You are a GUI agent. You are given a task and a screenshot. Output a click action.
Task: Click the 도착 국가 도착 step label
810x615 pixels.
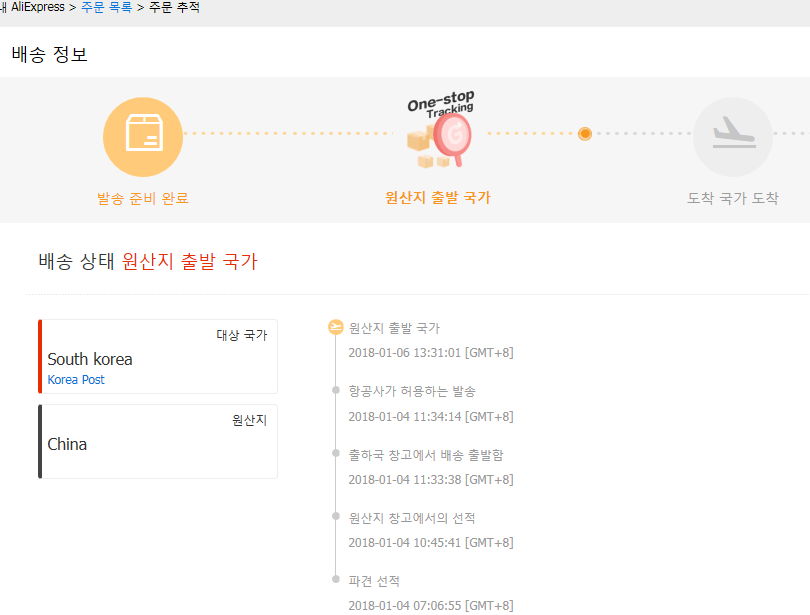click(732, 198)
